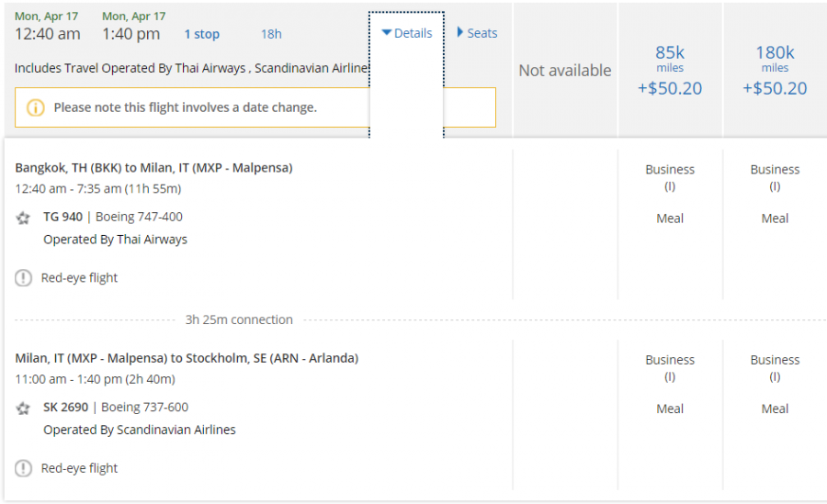Expand the Seats section
This screenshot has height=504, width=827.
pos(477,33)
